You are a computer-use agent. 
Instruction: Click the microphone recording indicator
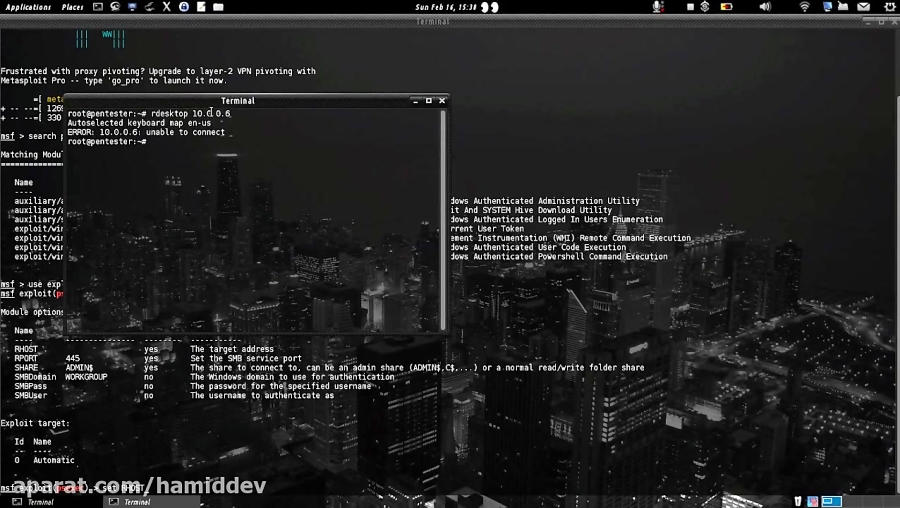(658, 7)
